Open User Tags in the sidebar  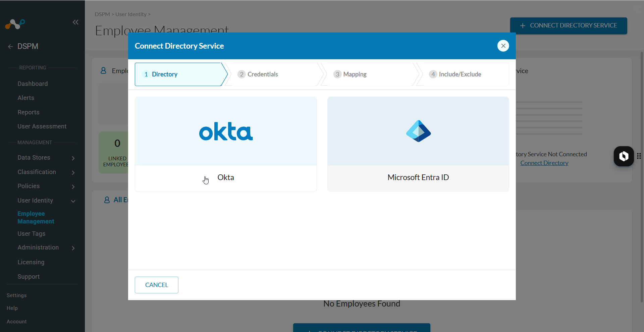[31, 234]
